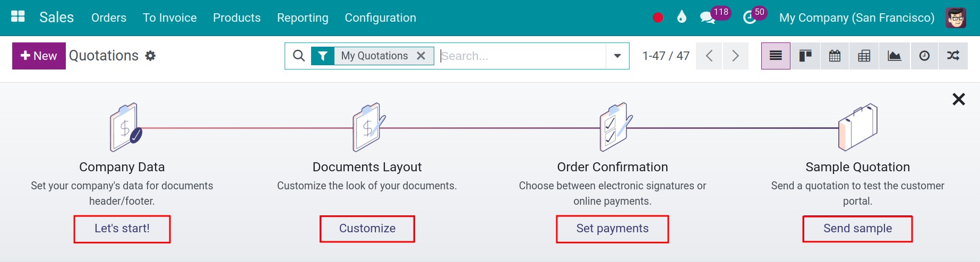Click the red recording dot indicator
Image resolution: width=980 pixels, height=262 pixels.
coord(658,18)
